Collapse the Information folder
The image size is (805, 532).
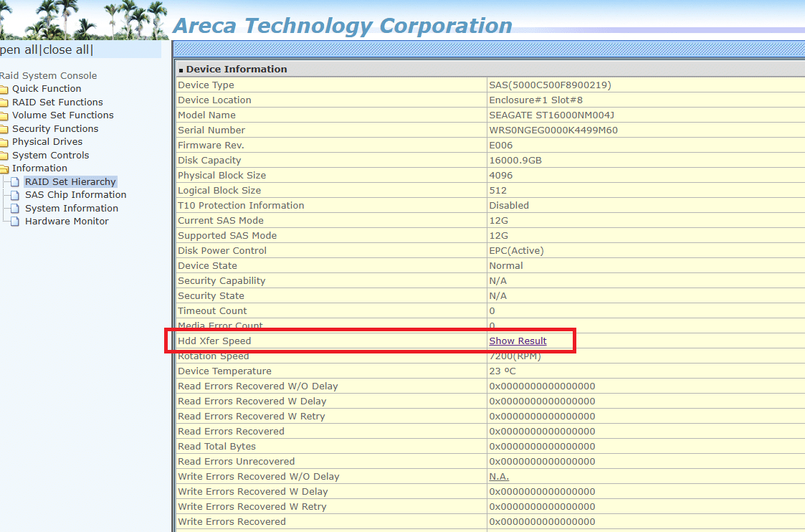click(x=39, y=168)
